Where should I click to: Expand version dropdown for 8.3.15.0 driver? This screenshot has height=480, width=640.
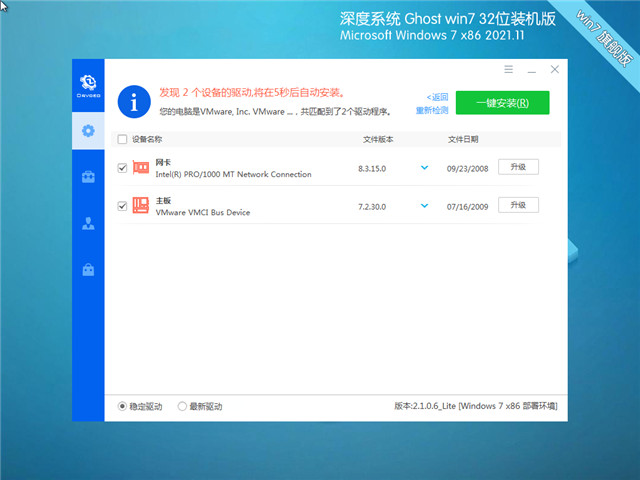coord(425,168)
